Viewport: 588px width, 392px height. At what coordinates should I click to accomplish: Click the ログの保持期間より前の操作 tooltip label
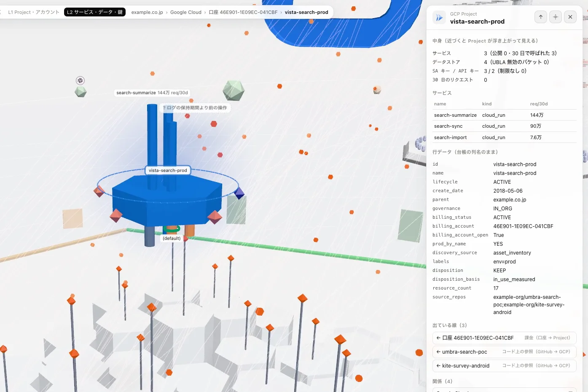(195, 107)
